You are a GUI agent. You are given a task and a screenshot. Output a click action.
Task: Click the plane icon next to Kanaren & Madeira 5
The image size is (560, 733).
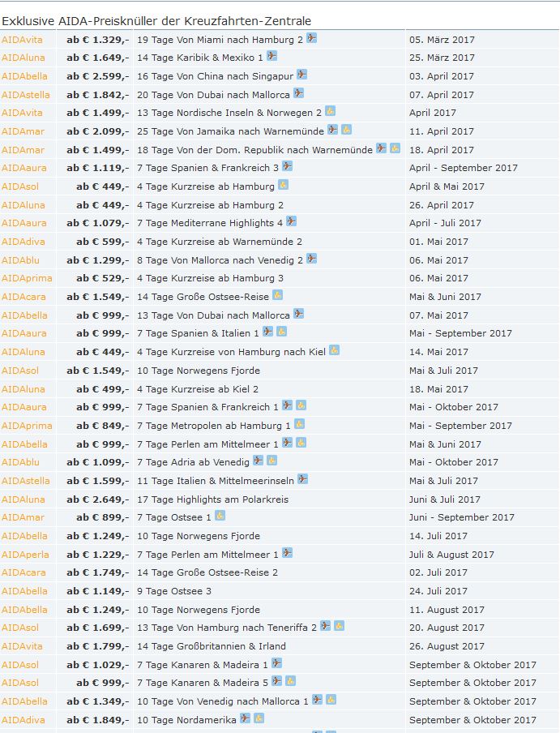tap(276, 680)
